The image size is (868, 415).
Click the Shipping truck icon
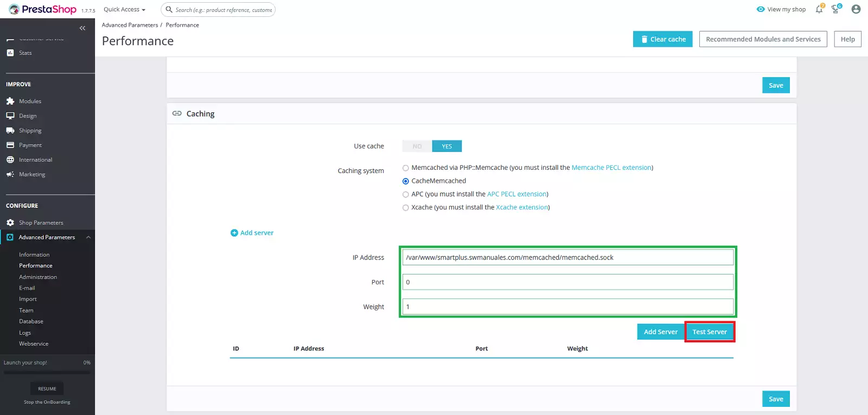coord(10,131)
